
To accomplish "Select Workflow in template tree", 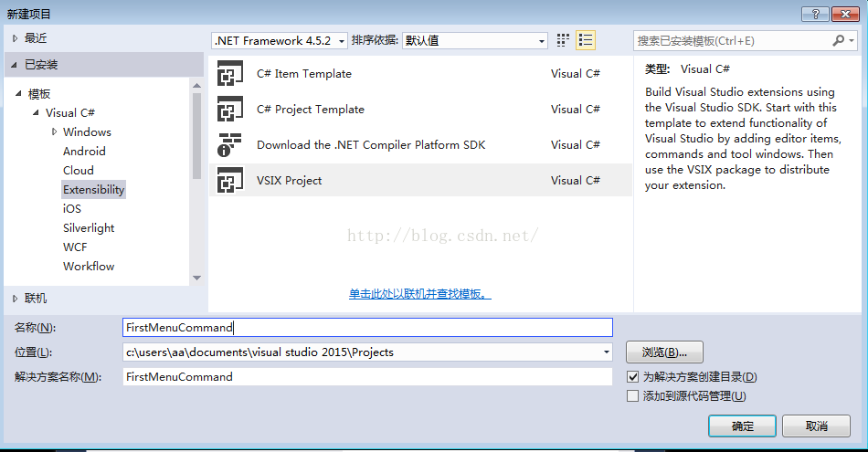I will click(89, 266).
